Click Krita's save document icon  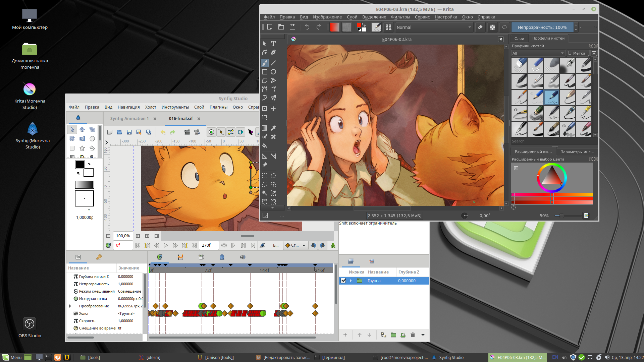(292, 27)
